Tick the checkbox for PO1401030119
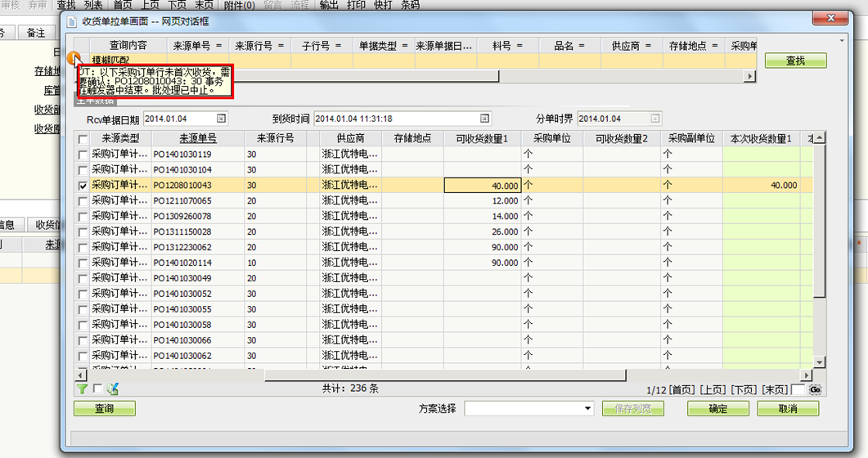The width and height of the screenshot is (868, 458). [82, 155]
